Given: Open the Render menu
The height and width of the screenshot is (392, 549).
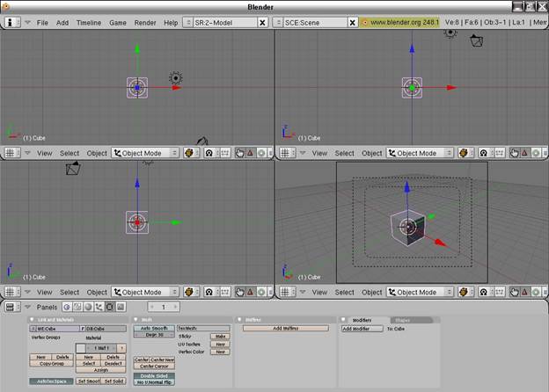Looking at the screenshot, I should 144,22.
